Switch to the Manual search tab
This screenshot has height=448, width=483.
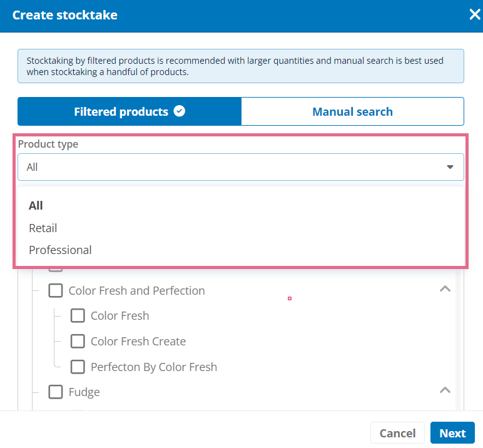pos(352,111)
